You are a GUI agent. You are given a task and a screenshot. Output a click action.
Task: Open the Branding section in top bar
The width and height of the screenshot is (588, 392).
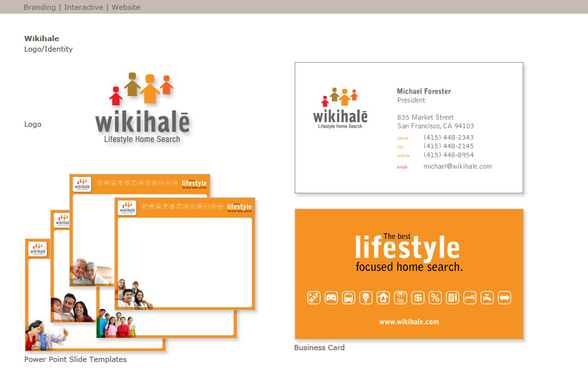pyautogui.click(x=39, y=7)
